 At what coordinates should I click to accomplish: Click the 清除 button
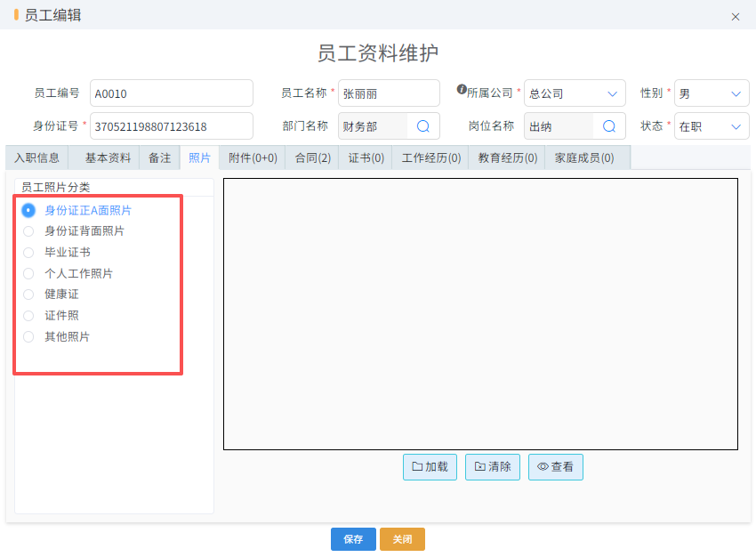(x=493, y=467)
